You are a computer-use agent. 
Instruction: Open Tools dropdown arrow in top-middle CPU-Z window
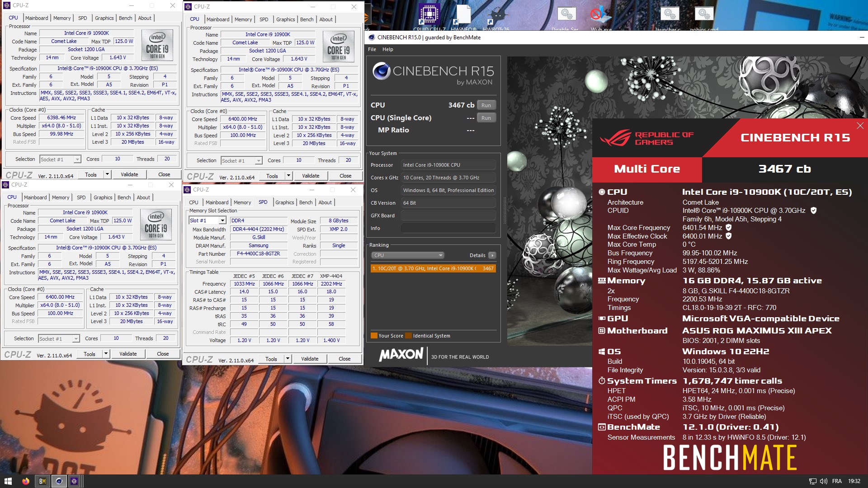pyautogui.click(x=288, y=176)
